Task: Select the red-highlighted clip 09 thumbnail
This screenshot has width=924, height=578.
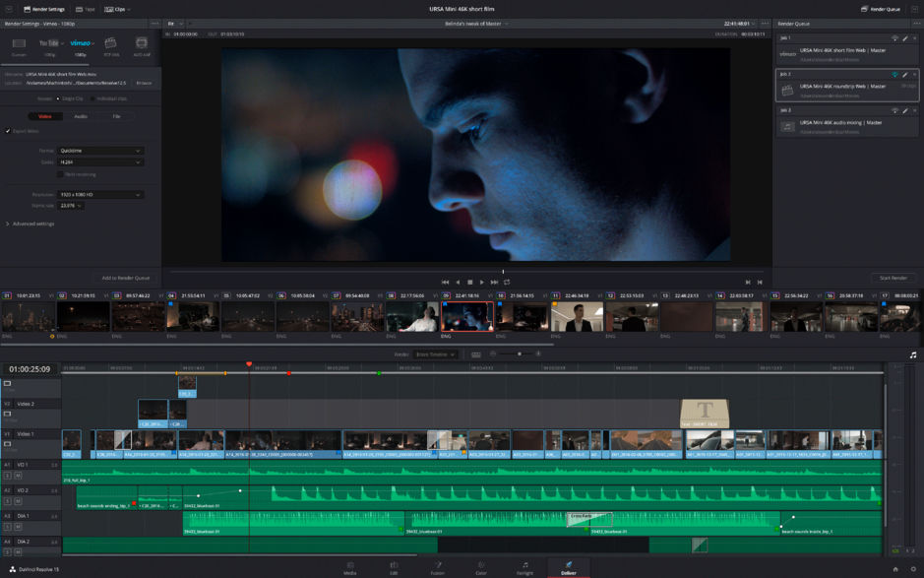Action: 466,315
